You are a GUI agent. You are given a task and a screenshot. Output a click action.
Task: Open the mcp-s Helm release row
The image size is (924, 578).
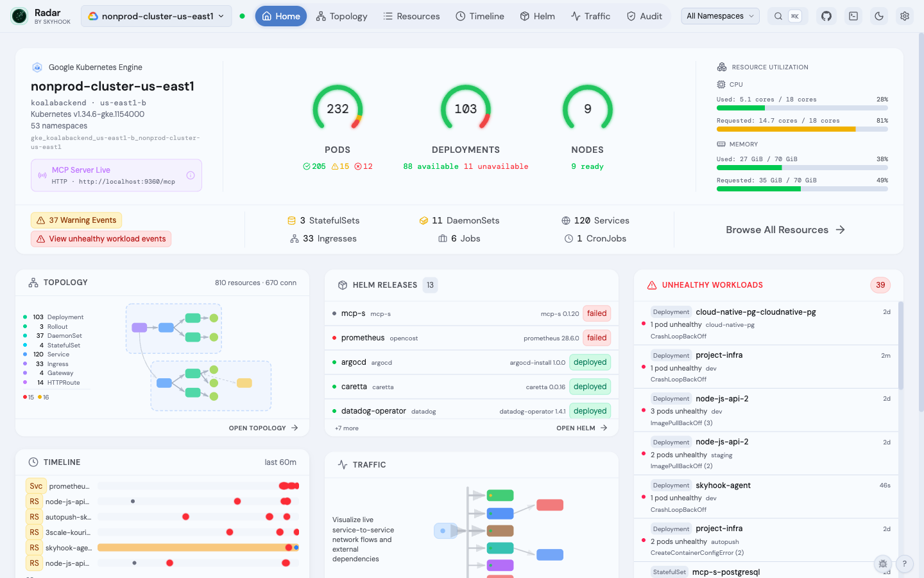(x=472, y=313)
